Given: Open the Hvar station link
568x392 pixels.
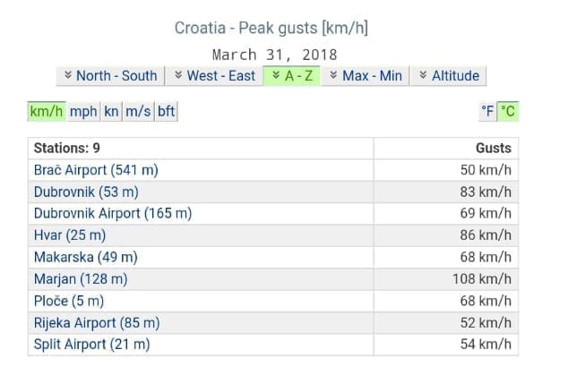Looking at the screenshot, I should [x=70, y=235].
